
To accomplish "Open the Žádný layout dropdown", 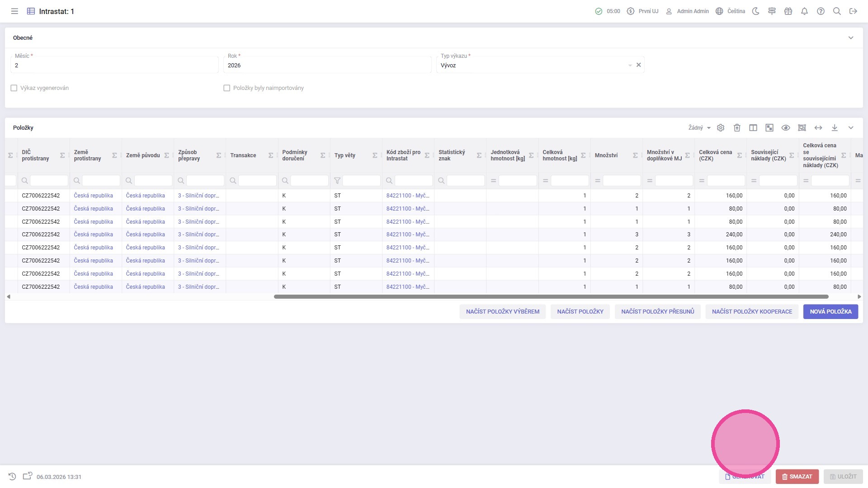I will coord(699,128).
